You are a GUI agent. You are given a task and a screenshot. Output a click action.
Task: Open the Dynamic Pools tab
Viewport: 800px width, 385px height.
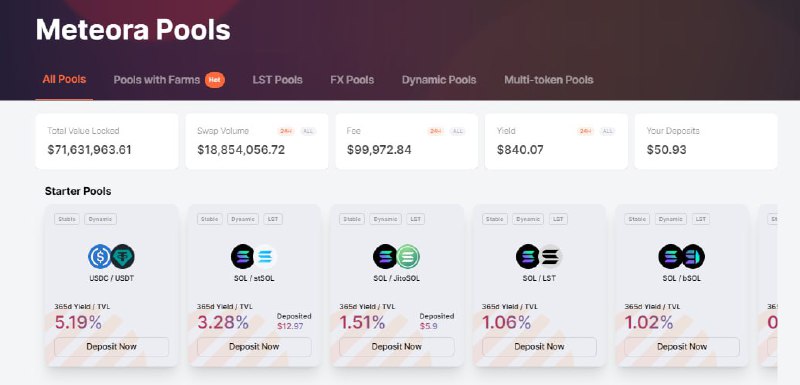point(439,80)
